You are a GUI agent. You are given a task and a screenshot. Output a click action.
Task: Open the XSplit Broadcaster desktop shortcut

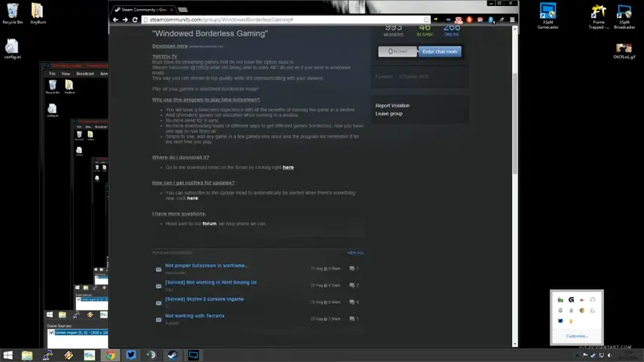pos(624,17)
